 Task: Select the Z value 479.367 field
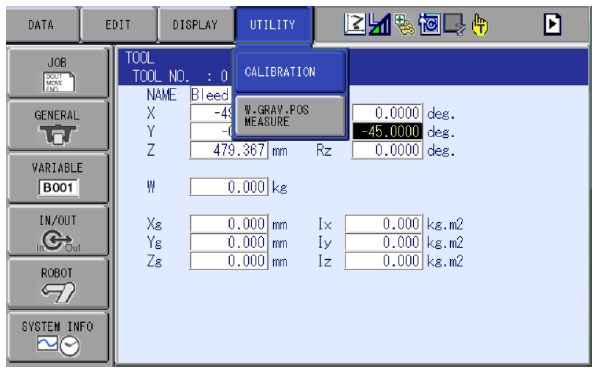(x=229, y=150)
